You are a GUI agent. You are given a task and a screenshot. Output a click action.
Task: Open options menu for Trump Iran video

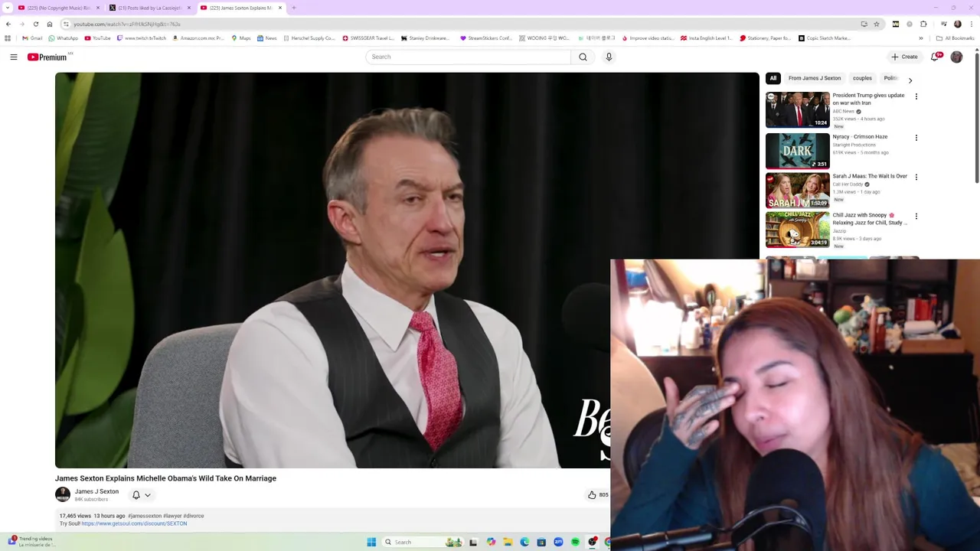916,97
